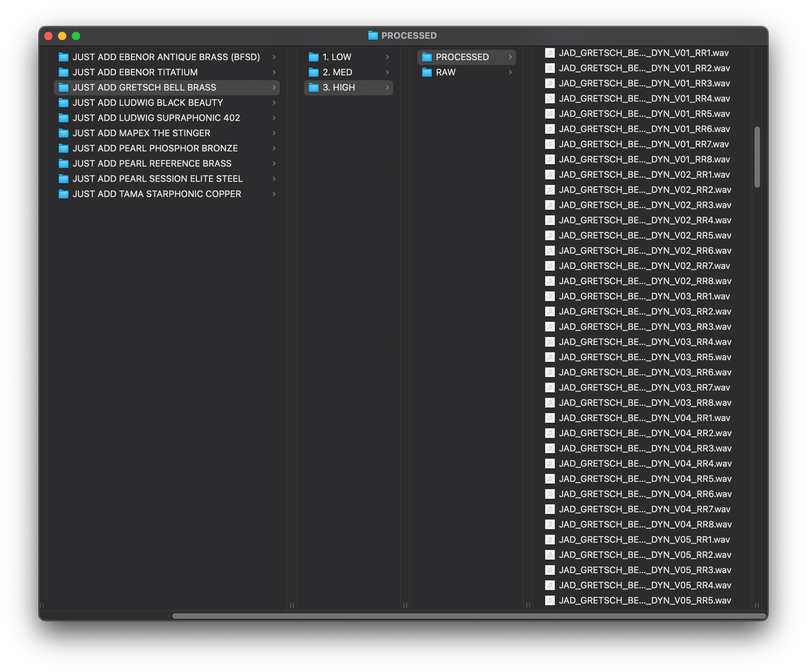Click PROCESSED folder icon in window title

[372, 36]
